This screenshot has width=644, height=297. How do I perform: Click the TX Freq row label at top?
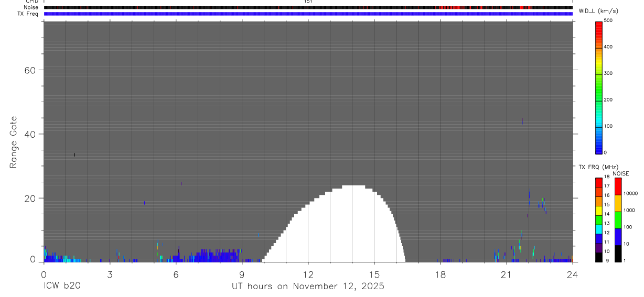point(28,14)
